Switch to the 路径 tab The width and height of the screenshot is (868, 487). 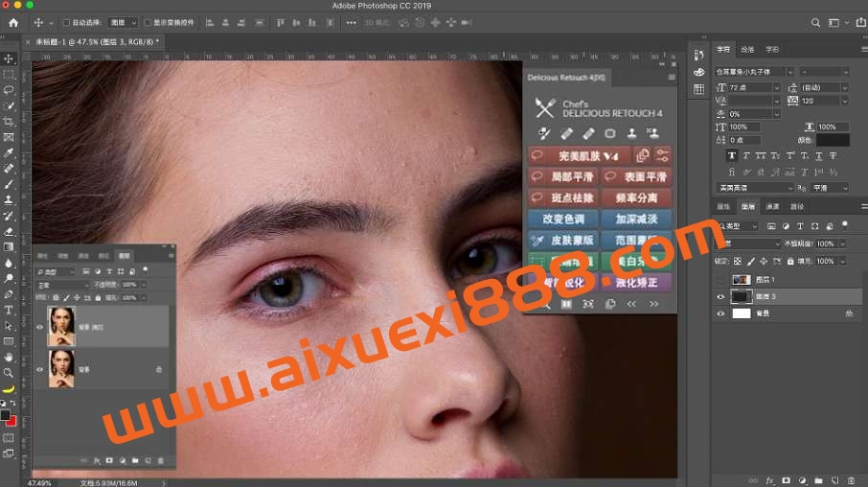(x=796, y=206)
